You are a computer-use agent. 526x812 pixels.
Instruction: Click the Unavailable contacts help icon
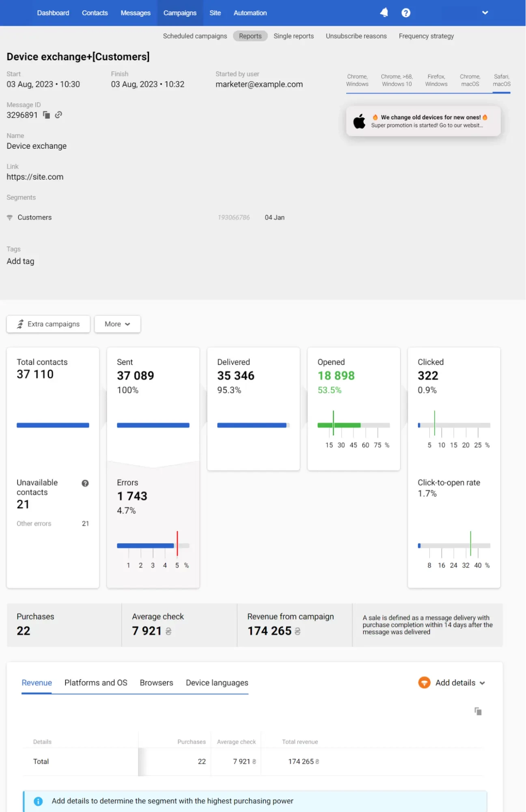pyautogui.click(x=85, y=483)
